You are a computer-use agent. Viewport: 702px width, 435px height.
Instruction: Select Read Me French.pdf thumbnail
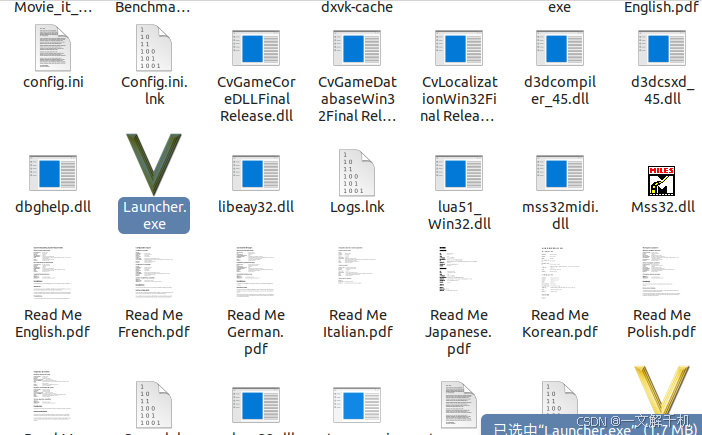tap(154, 271)
